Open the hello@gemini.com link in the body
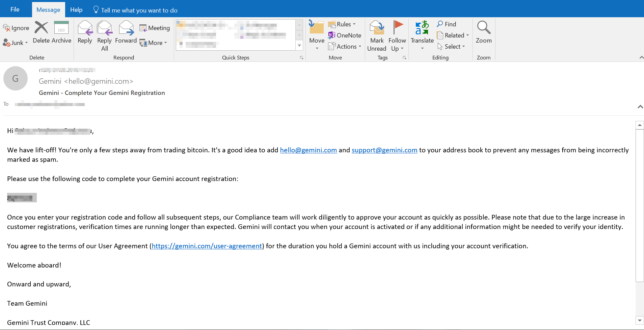The image size is (644, 330). tap(308, 150)
